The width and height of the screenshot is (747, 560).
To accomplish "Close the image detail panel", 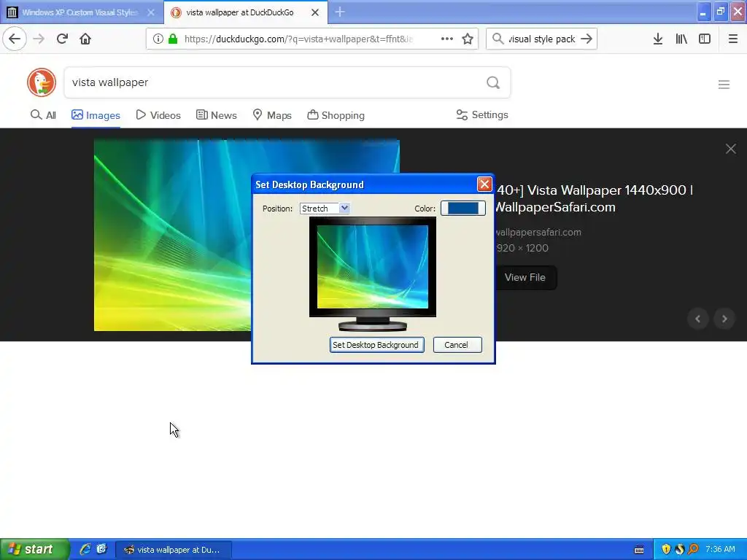I will click(x=730, y=149).
